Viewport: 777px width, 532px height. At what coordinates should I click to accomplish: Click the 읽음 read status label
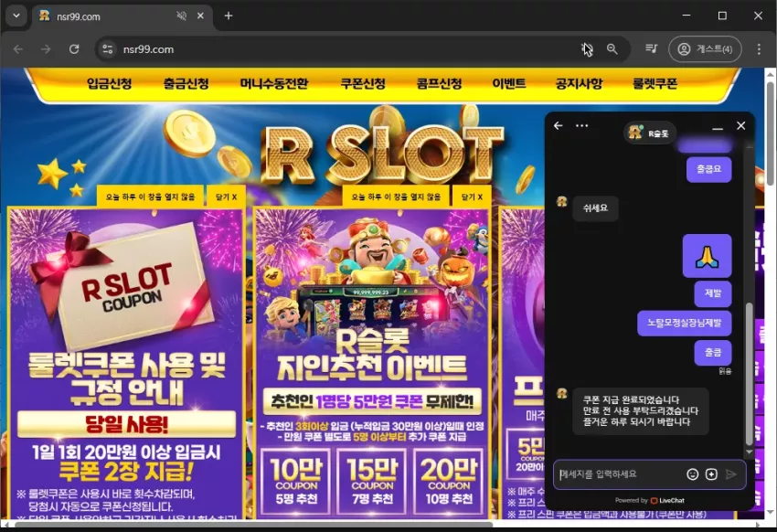pyautogui.click(x=725, y=371)
